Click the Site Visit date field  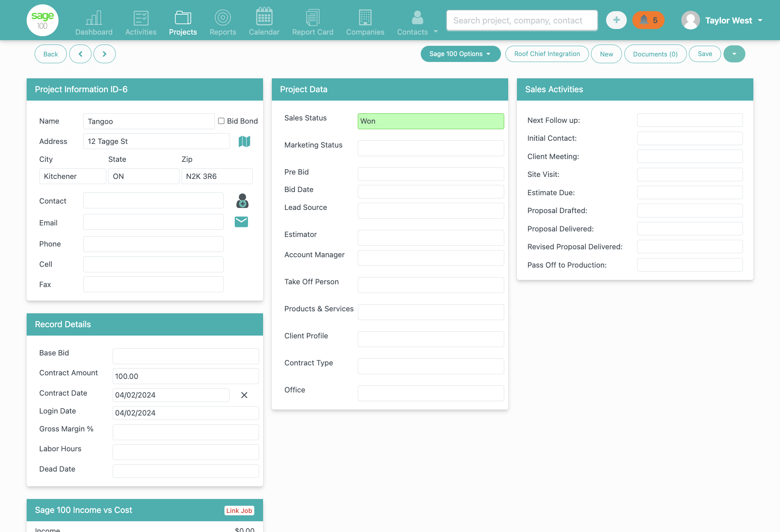pos(690,175)
